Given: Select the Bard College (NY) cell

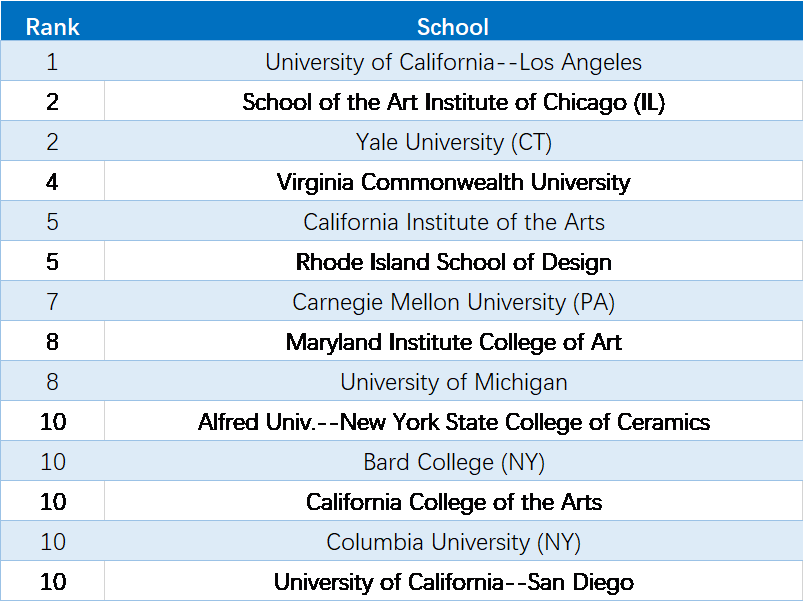Looking at the screenshot, I should tap(453, 462).
